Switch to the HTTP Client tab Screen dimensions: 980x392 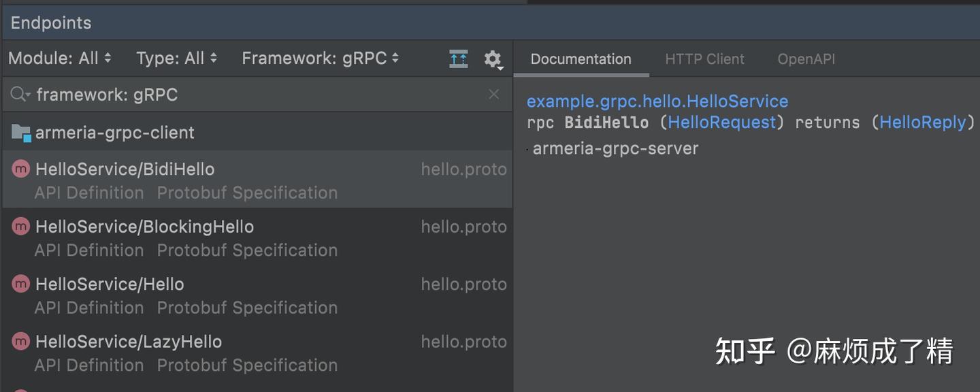click(704, 59)
